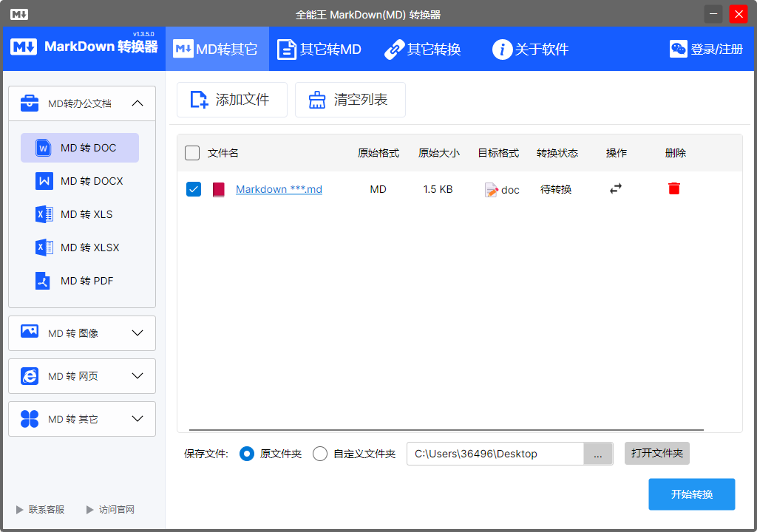Viewport: 757px width, 532px height.
Task: Select MD 转 DOCX conversion
Action: (80, 181)
